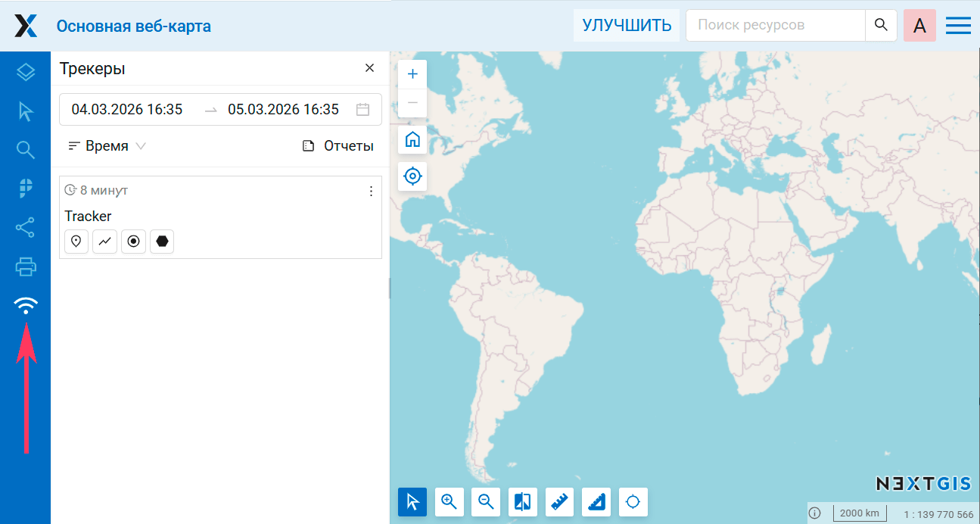980x524 pixels.
Task: Toggle tracker last position marker
Action: click(x=76, y=242)
